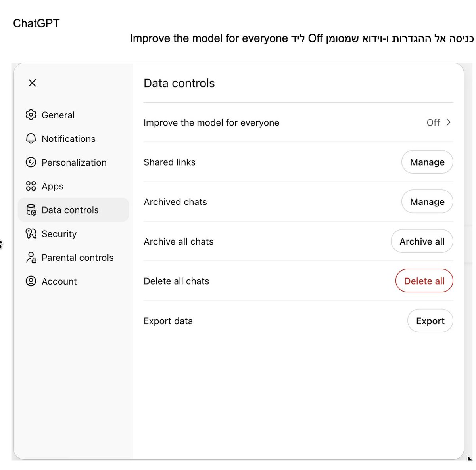The height and width of the screenshot is (470, 476).
Task: Expand the Improve the model chevron
Action: pos(449,122)
